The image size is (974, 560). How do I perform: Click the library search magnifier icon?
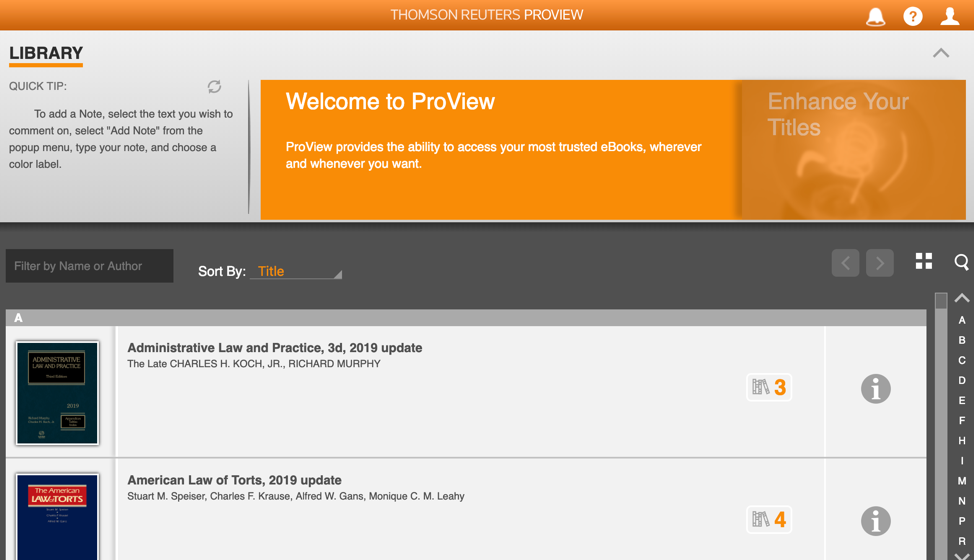[961, 262]
